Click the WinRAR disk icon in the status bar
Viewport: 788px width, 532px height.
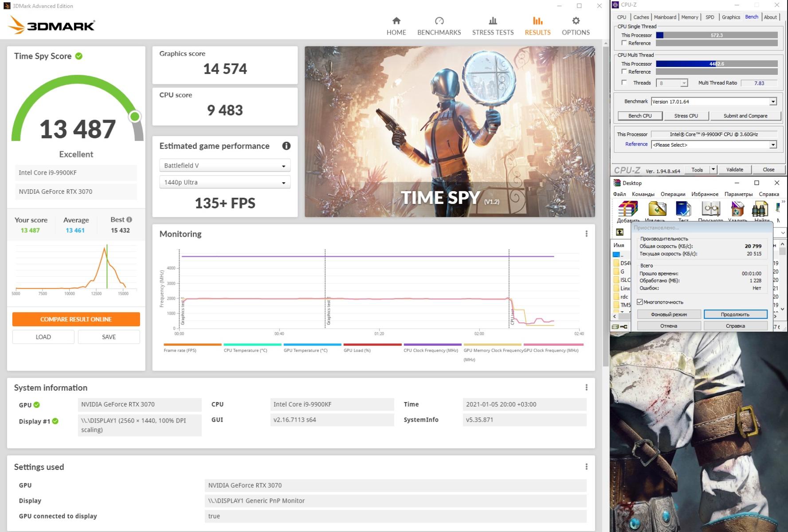[x=616, y=327]
